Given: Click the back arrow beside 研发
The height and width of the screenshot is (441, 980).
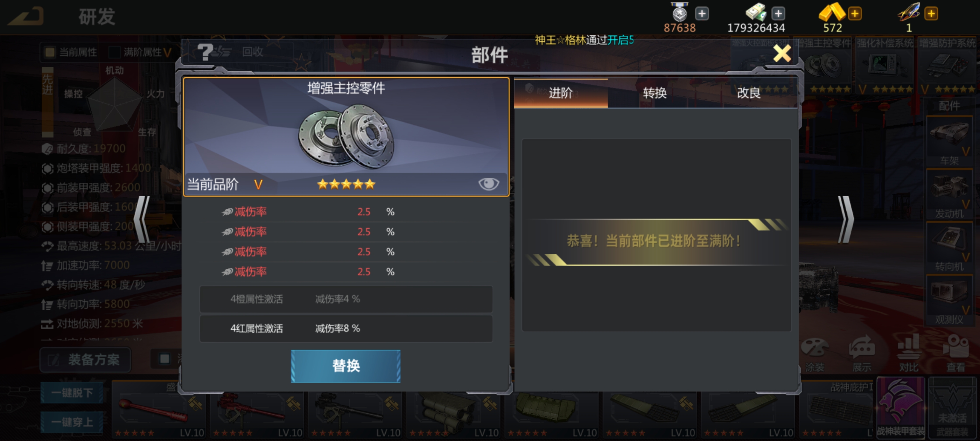Looking at the screenshot, I should pyautogui.click(x=26, y=16).
